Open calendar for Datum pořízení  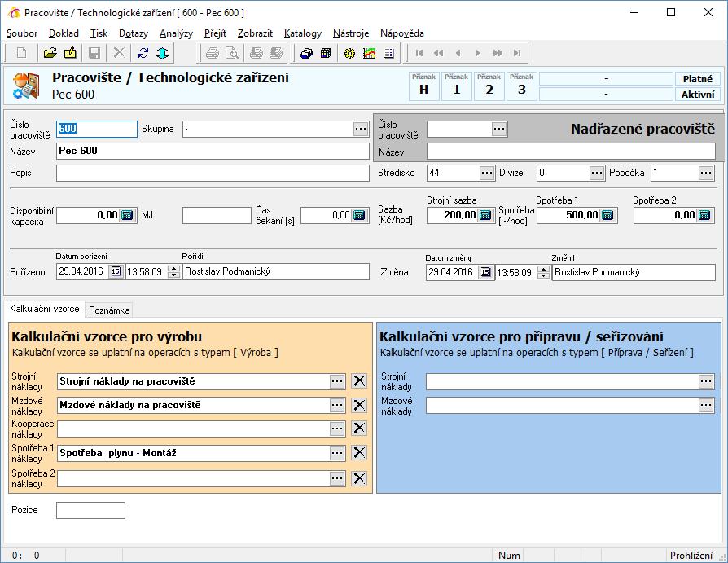[116, 271]
